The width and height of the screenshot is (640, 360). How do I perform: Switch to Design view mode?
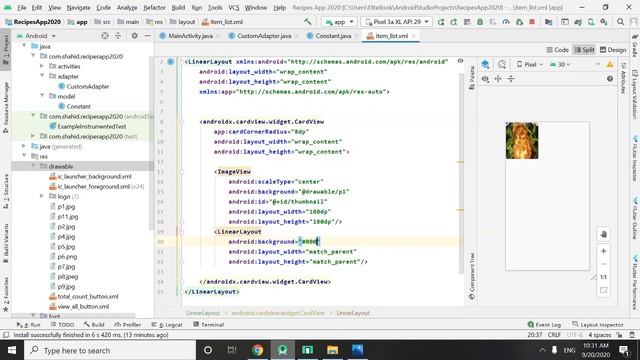(613, 50)
